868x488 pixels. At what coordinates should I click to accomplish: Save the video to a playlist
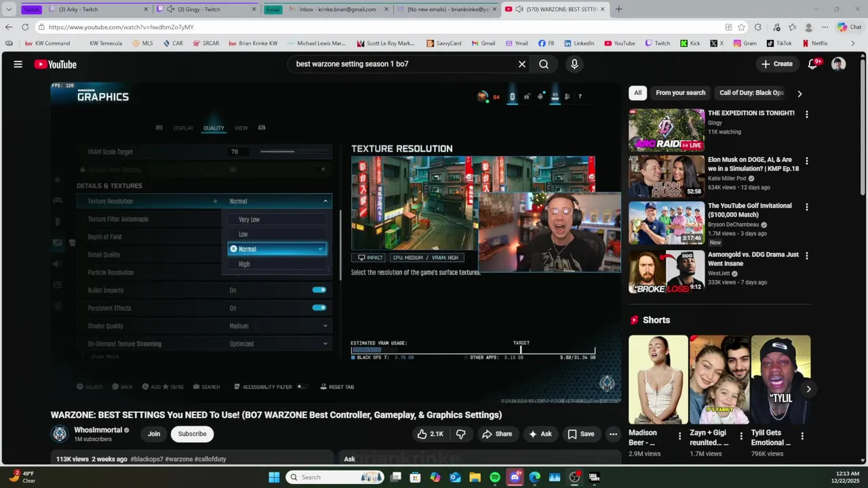click(x=581, y=434)
